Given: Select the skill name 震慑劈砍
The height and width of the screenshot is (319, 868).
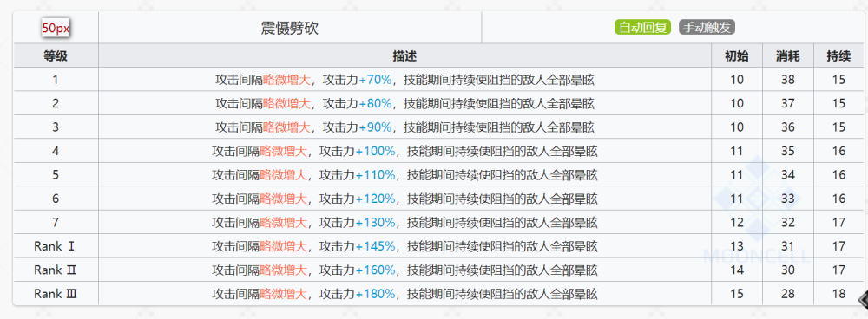Looking at the screenshot, I should 290,29.
